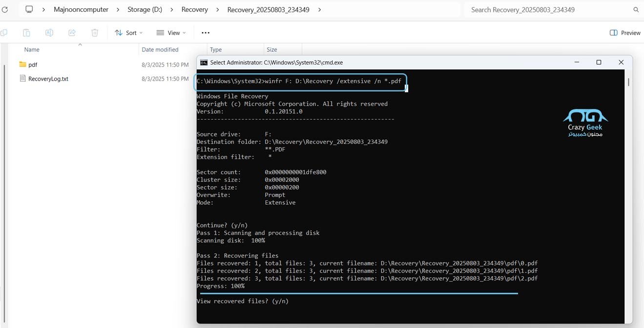Image resolution: width=644 pixels, height=328 pixels.
Task: Expand chevron after Storage (D:) breadcrumb
Action: coord(172,10)
